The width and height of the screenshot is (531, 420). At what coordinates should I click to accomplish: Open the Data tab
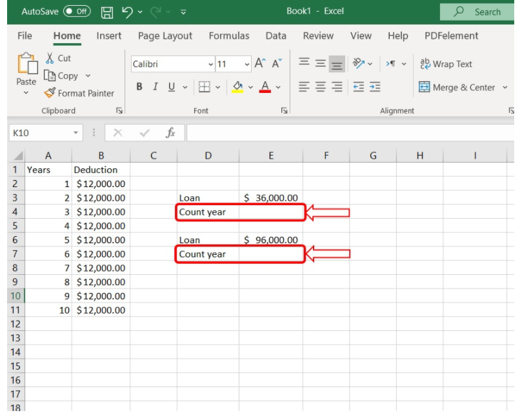276,35
